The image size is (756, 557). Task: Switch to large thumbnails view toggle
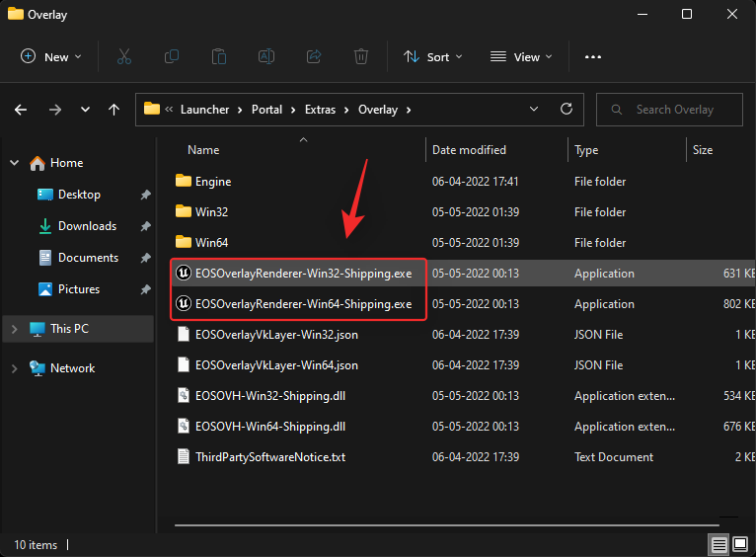click(738, 544)
